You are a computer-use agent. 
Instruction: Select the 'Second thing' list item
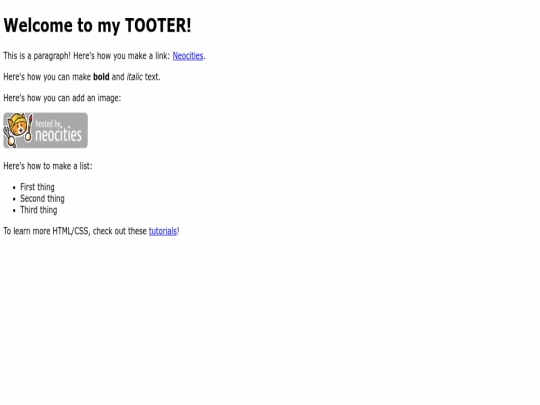tap(42, 199)
